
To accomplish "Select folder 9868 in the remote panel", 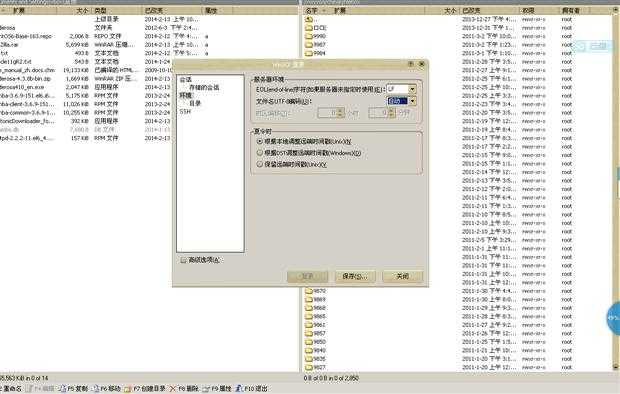I will (x=315, y=308).
